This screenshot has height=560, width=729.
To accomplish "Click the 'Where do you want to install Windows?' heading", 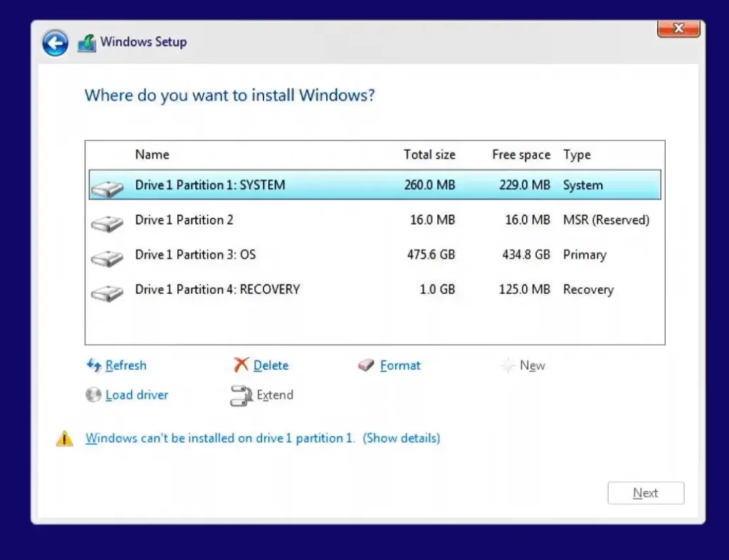I will [x=230, y=95].
